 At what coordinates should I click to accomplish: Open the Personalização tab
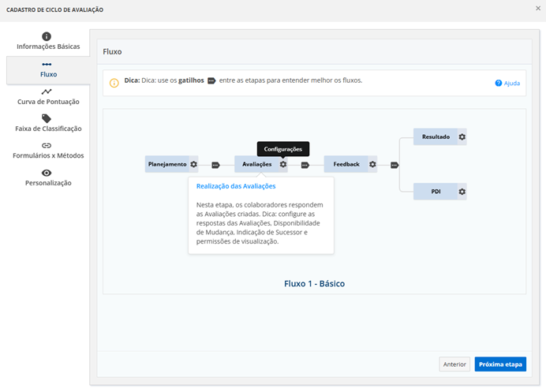click(47, 177)
